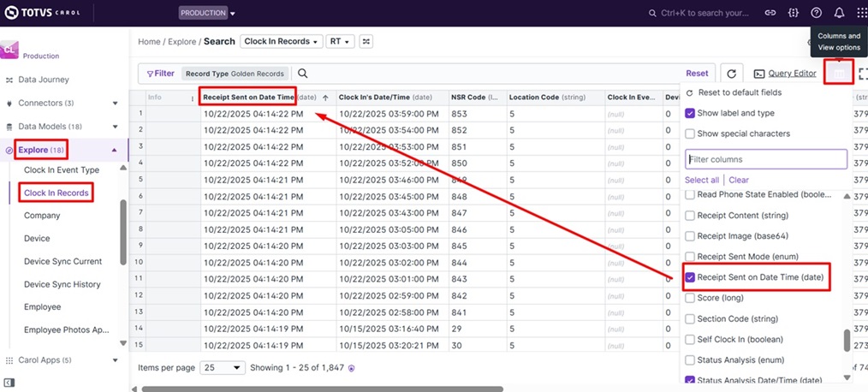
Task: Click Clear columns selection
Action: click(739, 180)
